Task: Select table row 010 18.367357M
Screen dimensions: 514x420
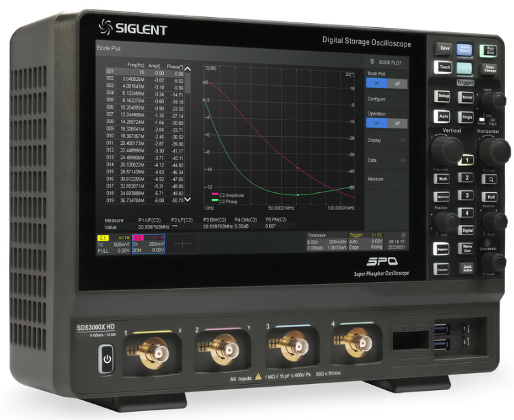Action: (145, 137)
